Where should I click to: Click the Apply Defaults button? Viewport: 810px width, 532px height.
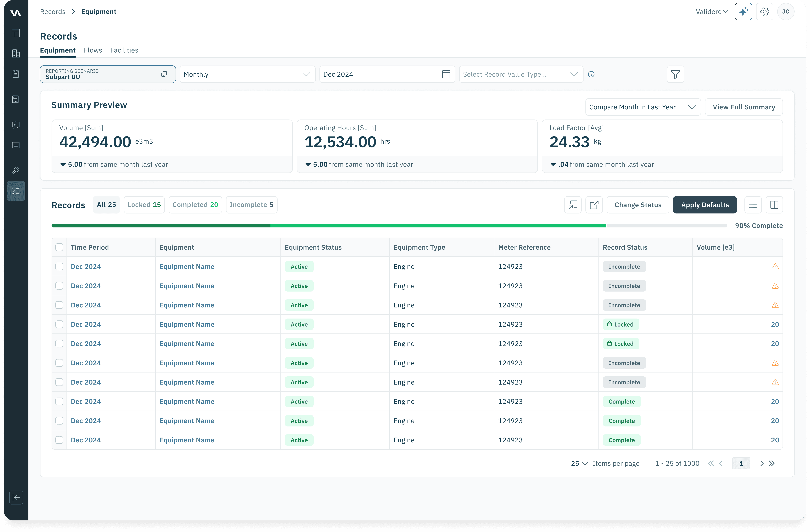click(704, 205)
